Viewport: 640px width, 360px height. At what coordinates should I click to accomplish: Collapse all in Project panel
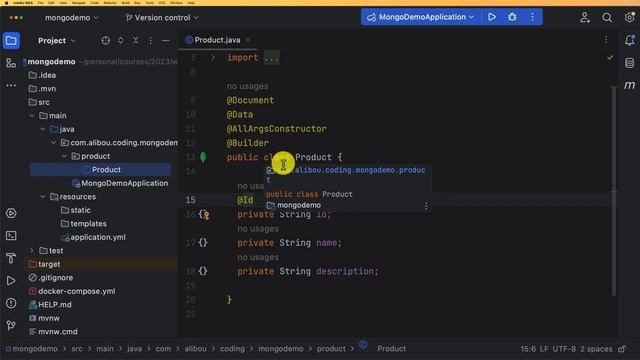click(136, 40)
